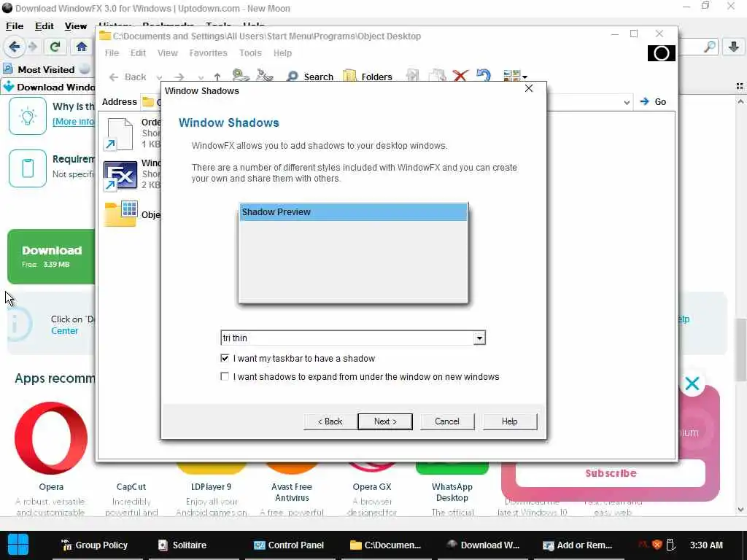The height and width of the screenshot is (560, 747).
Task: Close the Window Shadows dialog
Action: click(x=529, y=88)
